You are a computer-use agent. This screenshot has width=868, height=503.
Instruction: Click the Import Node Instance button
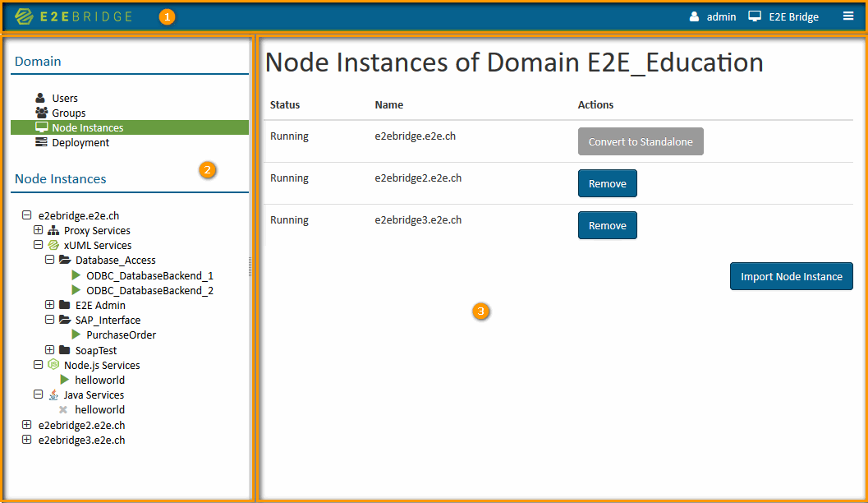pyautogui.click(x=791, y=276)
